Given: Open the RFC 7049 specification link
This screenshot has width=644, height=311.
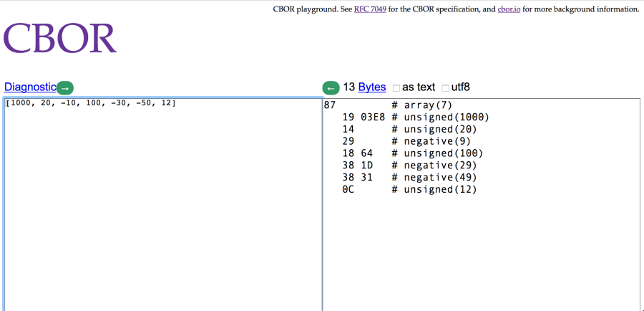Looking at the screenshot, I should point(370,9).
